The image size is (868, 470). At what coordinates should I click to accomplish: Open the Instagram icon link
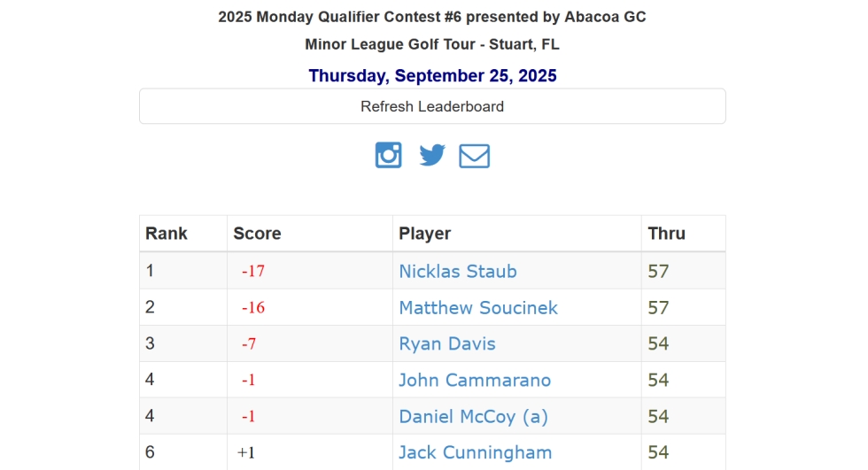tap(388, 155)
